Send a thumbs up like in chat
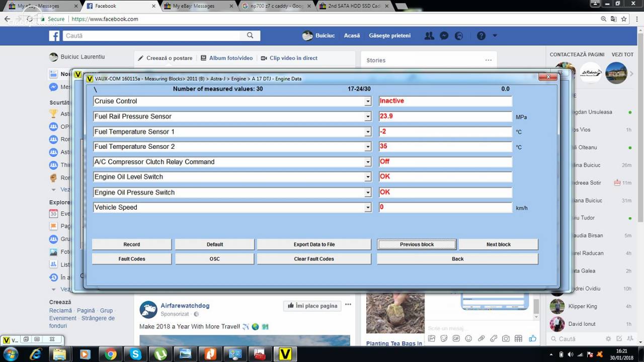This screenshot has height=362, width=644. (x=532, y=338)
